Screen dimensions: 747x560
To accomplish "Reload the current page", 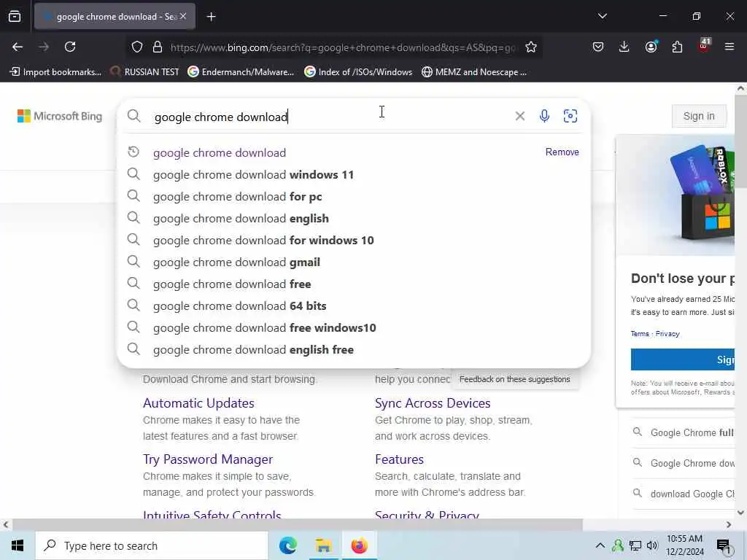I will coord(70,47).
